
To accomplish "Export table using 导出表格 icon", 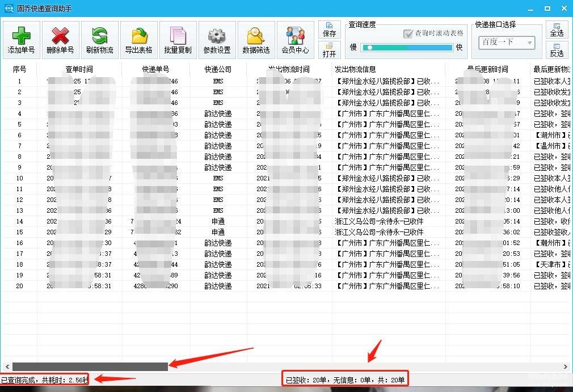I will pos(138,40).
